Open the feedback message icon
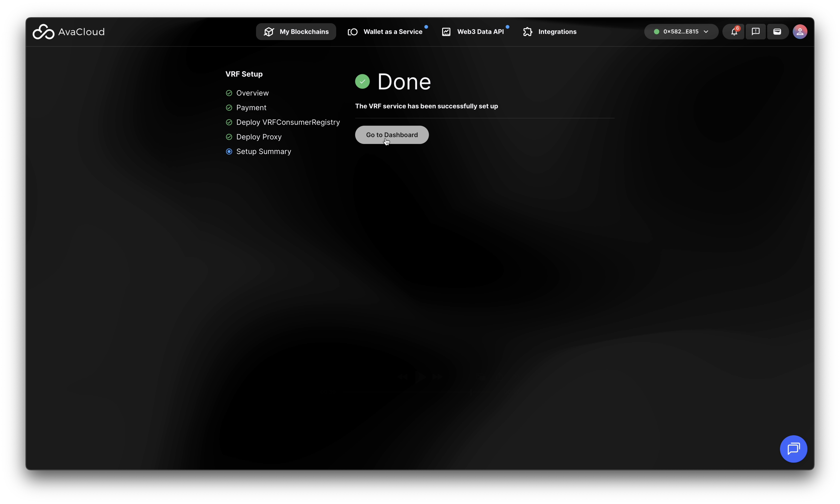Image resolution: width=840 pixels, height=504 pixels. click(755, 32)
